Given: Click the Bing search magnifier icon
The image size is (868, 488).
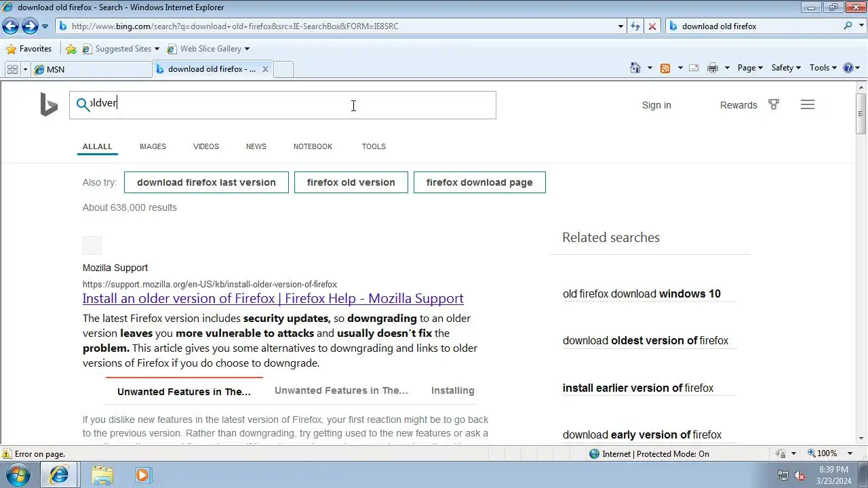Looking at the screenshot, I should pos(83,104).
